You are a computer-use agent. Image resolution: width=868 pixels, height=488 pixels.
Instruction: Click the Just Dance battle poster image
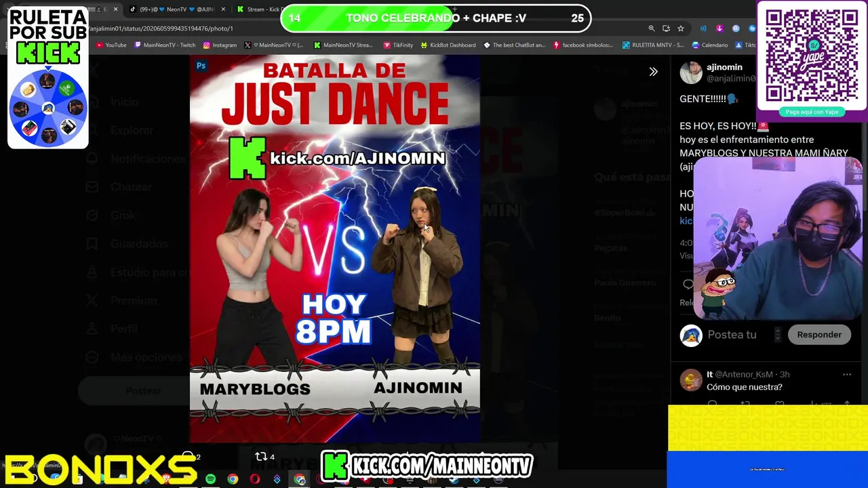click(335, 249)
